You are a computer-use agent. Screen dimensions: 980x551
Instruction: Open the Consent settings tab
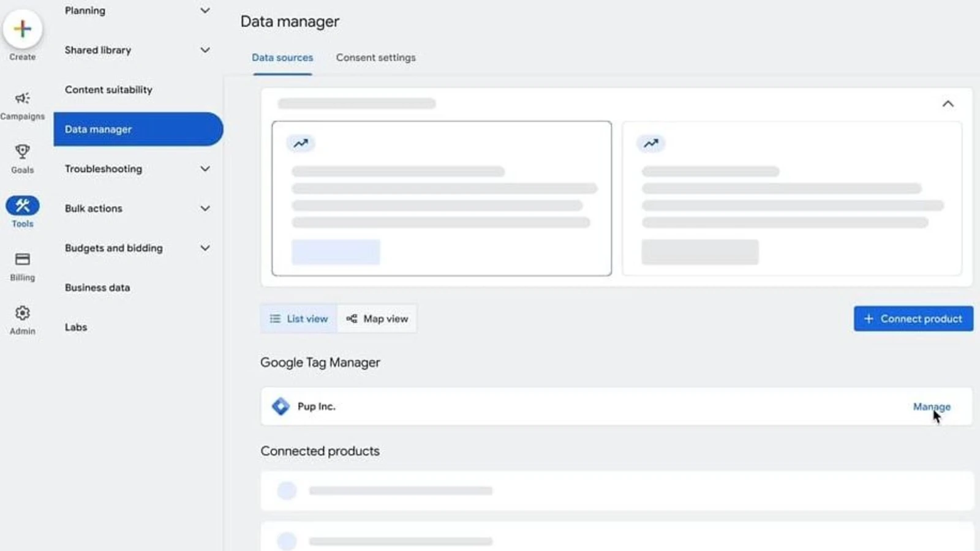(375, 58)
